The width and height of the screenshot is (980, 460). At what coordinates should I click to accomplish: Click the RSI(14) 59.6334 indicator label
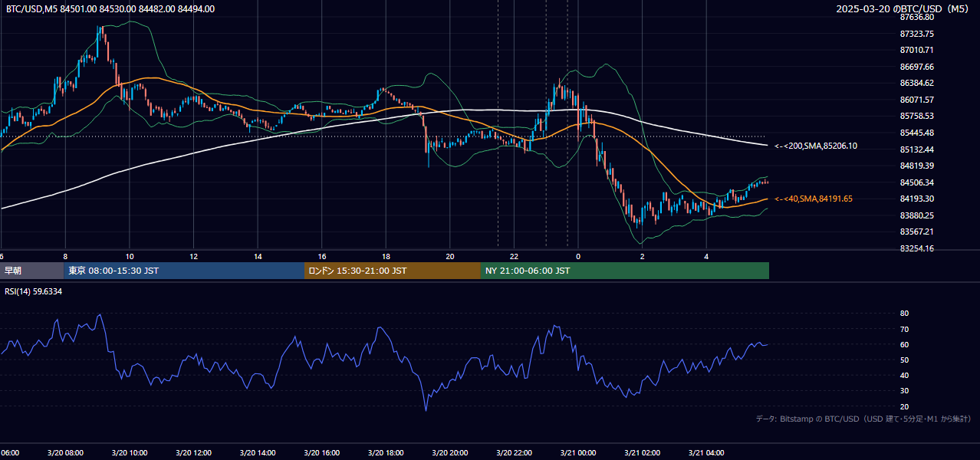pyautogui.click(x=34, y=291)
